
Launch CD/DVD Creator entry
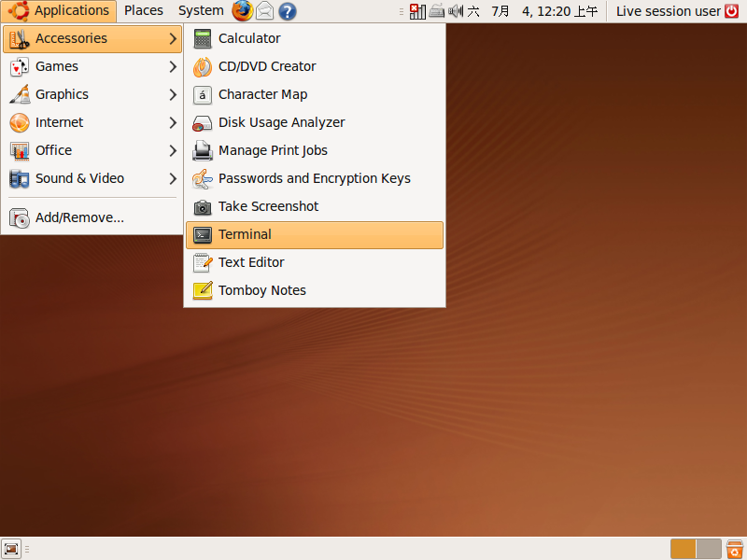[315, 66]
